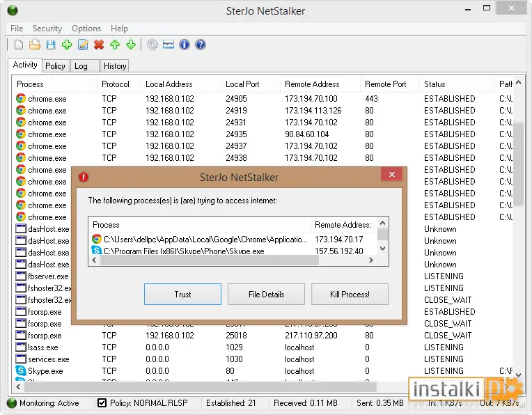Toggle the Policy checkbox in status bar
This screenshot has height=415, width=532.
click(x=102, y=402)
